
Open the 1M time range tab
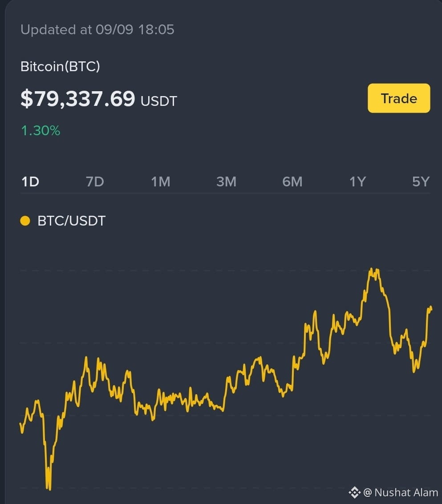point(161,181)
